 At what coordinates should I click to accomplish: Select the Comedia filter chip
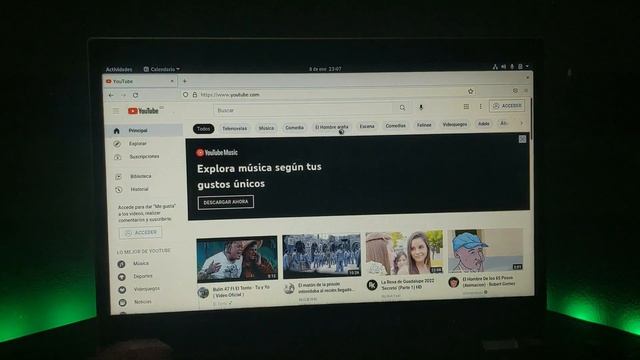coord(294,128)
